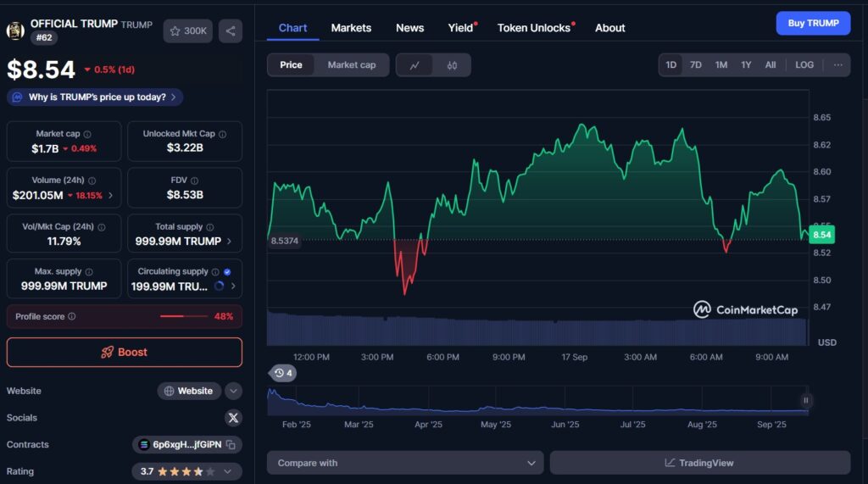Switch to candlestick chart style
The image size is (868, 484).
pos(453,65)
